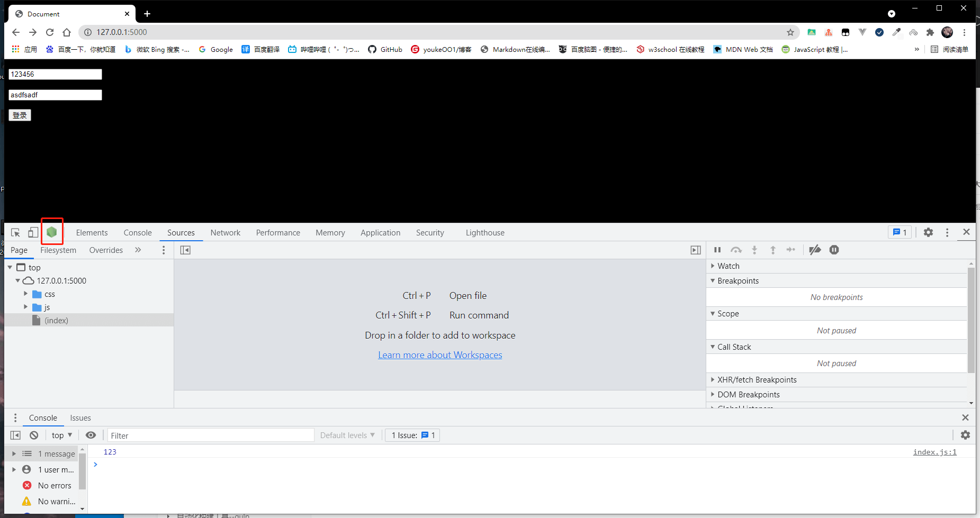Collapse the top frame tree node
This screenshot has height=518, width=980.
click(10, 268)
